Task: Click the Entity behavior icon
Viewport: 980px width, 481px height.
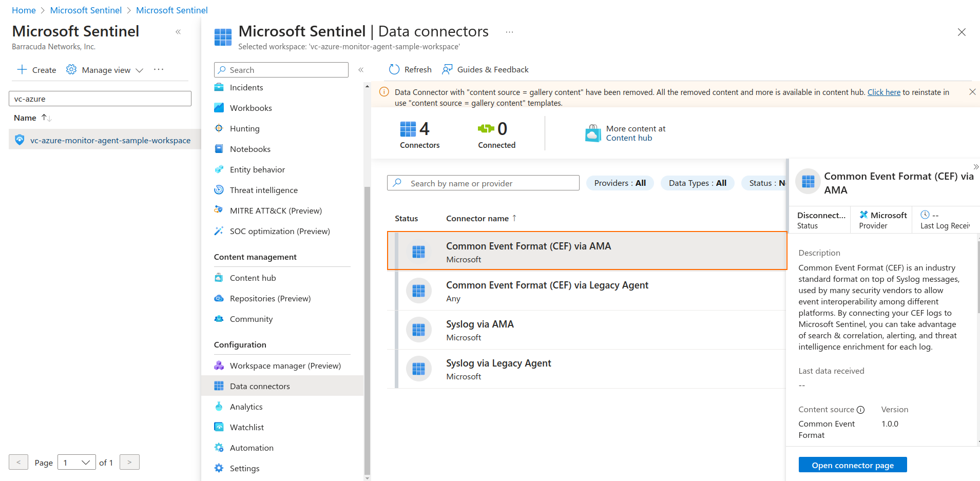Action: pyautogui.click(x=219, y=169)
